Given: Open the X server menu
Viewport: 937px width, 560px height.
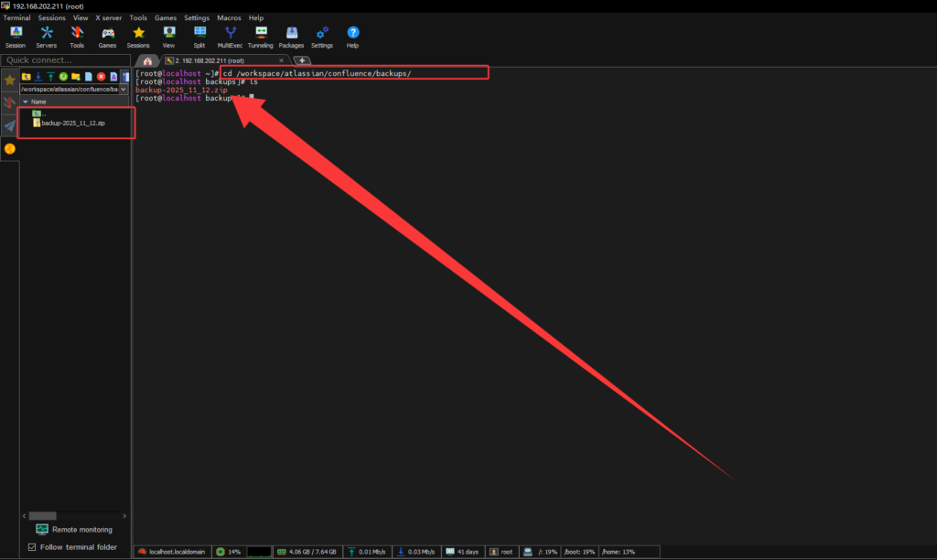Looking at the screenshot, I should [109, 17].
